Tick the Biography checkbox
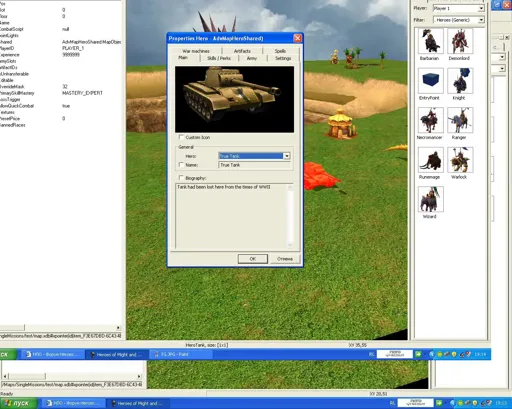 [181, 178]
